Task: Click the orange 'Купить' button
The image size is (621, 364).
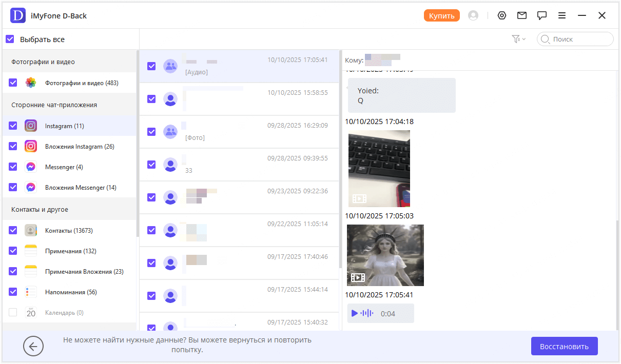Action: [x=441, y=16]
